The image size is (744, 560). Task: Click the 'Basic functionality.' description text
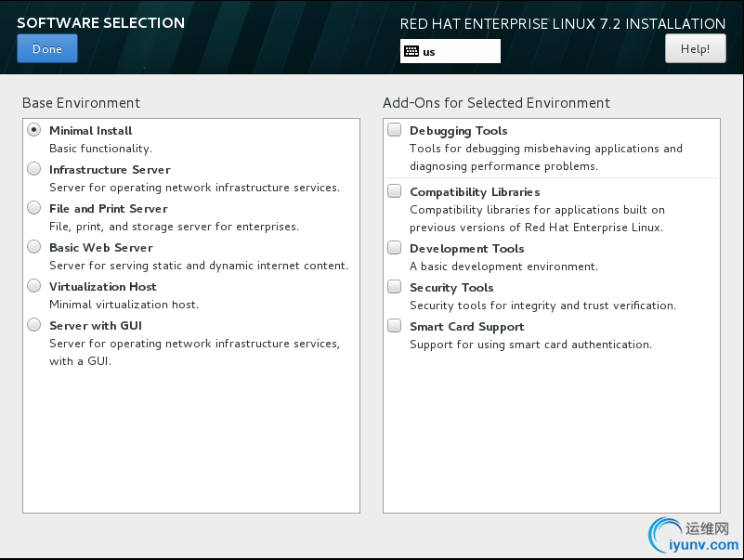point(100,149)
